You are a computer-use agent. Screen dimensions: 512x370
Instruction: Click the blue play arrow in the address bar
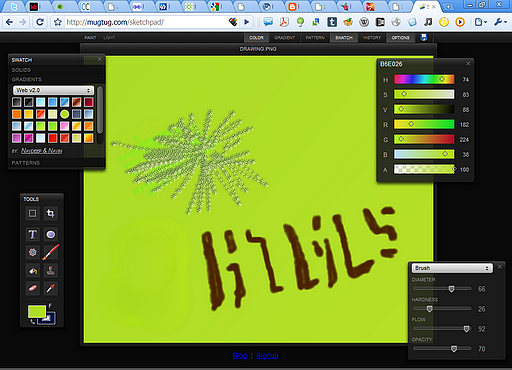pos(247,22)
